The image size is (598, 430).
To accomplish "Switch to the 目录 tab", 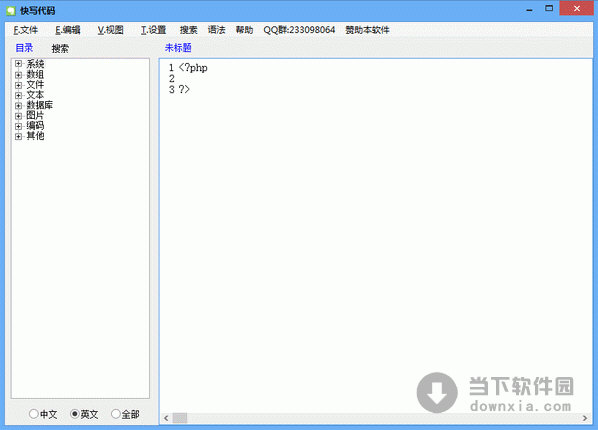I will click(x=24, y=48).
